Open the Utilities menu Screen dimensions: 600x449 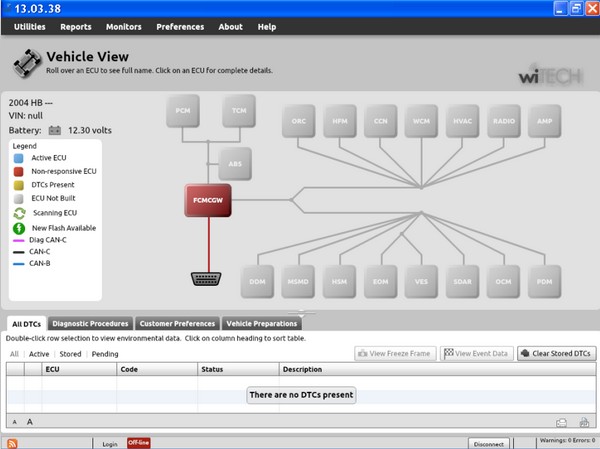point(29,27)
